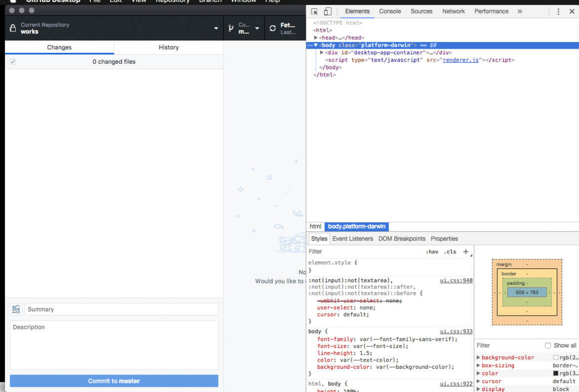Expand computed box-sizing property
This screenshot has height=392, width=579.
coord(478,365)
